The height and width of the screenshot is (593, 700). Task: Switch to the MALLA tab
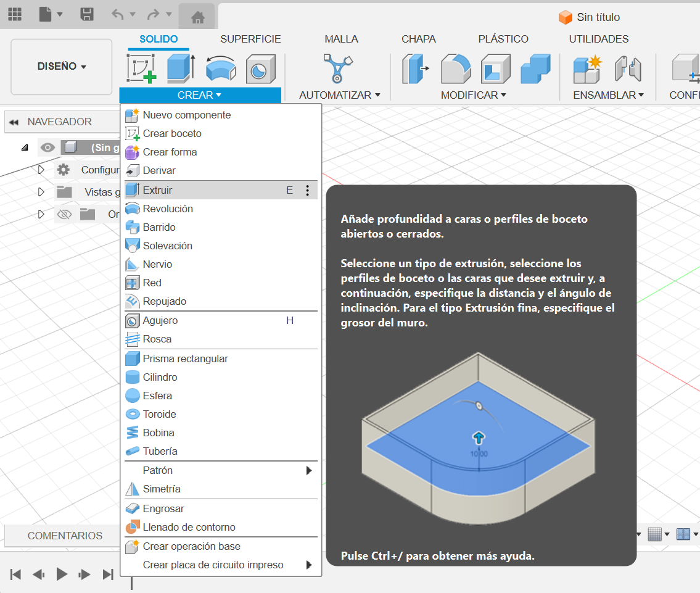tap(341, 39)
